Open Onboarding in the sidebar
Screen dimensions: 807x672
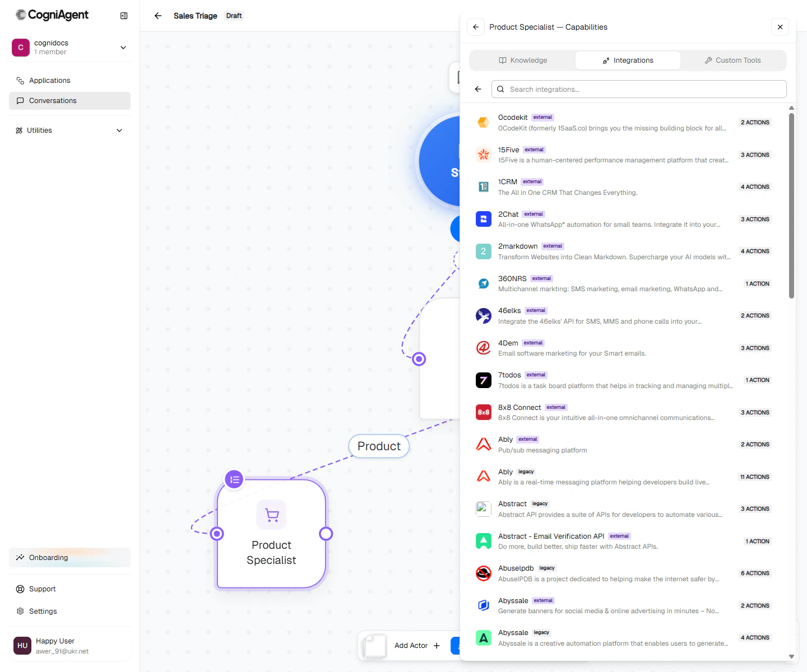tap(69, 558)
